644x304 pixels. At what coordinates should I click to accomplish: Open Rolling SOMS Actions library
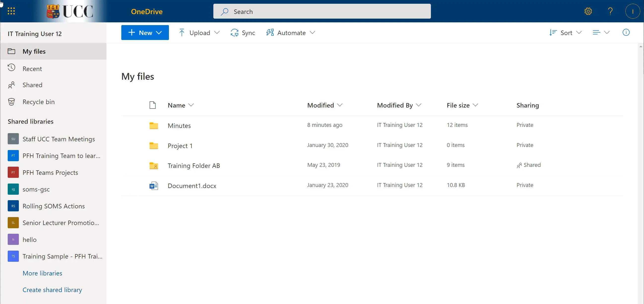pos(53,206)
